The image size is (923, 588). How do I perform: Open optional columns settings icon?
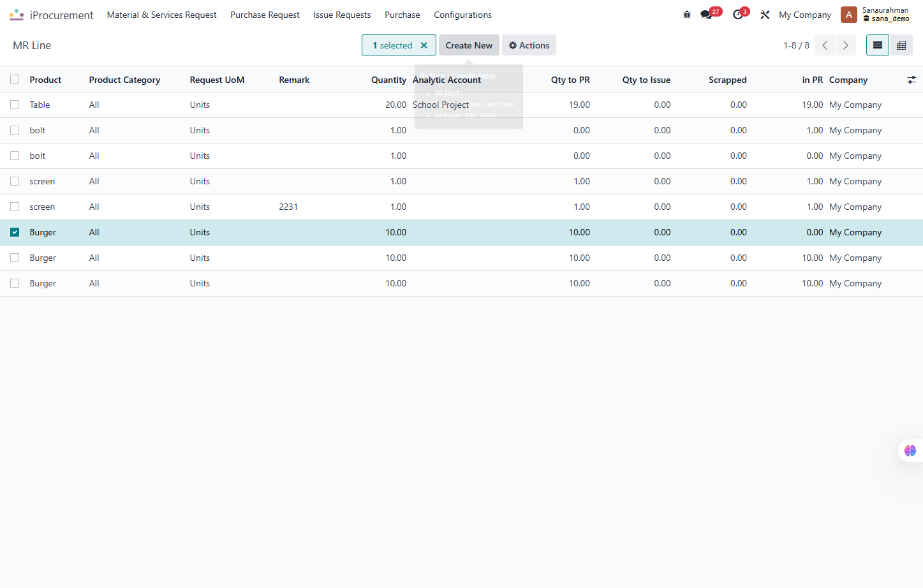coord(912,80)
